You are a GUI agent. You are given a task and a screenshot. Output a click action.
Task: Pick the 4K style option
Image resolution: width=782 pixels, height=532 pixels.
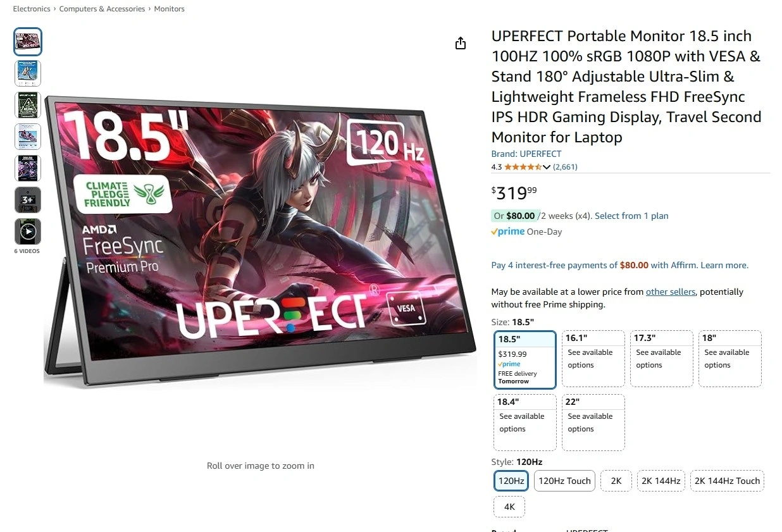click(x=509, y=507)
